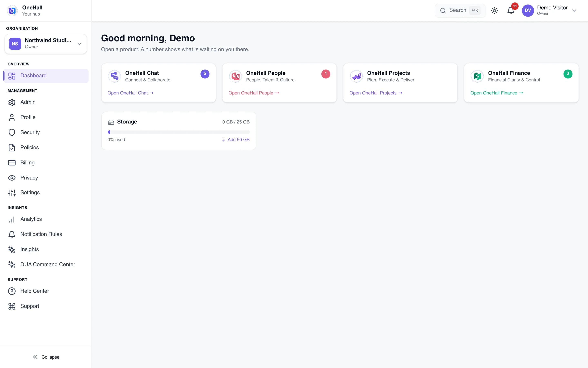Click the OneHall Finance product icon

pyautogui.click(x=477, y=76)
